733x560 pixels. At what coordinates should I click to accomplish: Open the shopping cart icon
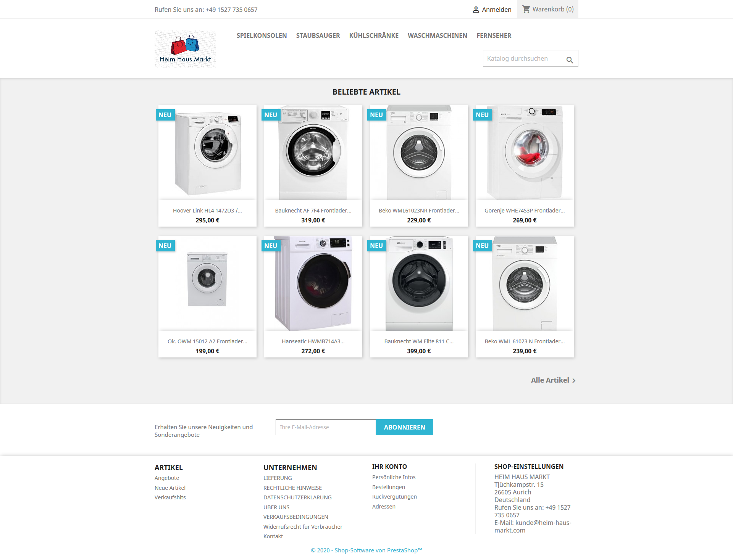pyautogui.click(x=526, y=9)
